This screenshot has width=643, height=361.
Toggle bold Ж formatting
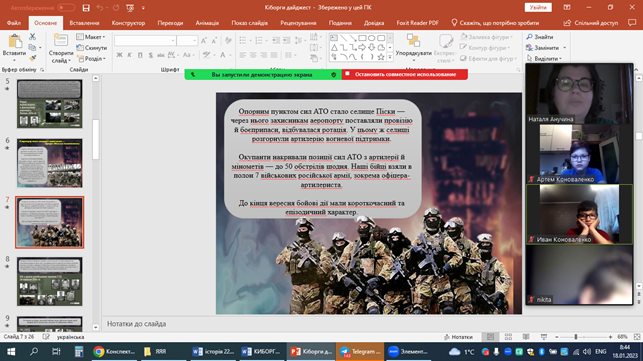pyautogui.click(x=119, y=55)
